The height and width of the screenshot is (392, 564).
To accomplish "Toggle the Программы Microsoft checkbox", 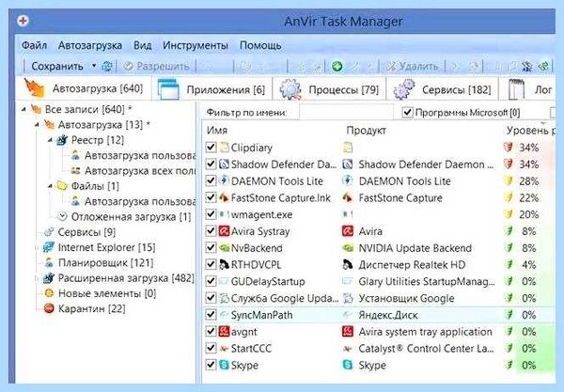I will tap(407, 113).
